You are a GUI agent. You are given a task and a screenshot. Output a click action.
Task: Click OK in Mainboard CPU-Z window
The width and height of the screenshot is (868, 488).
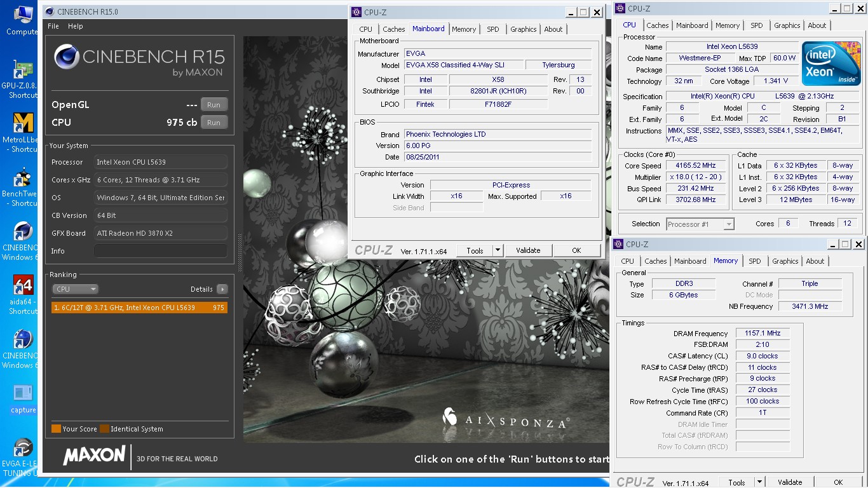576,250
